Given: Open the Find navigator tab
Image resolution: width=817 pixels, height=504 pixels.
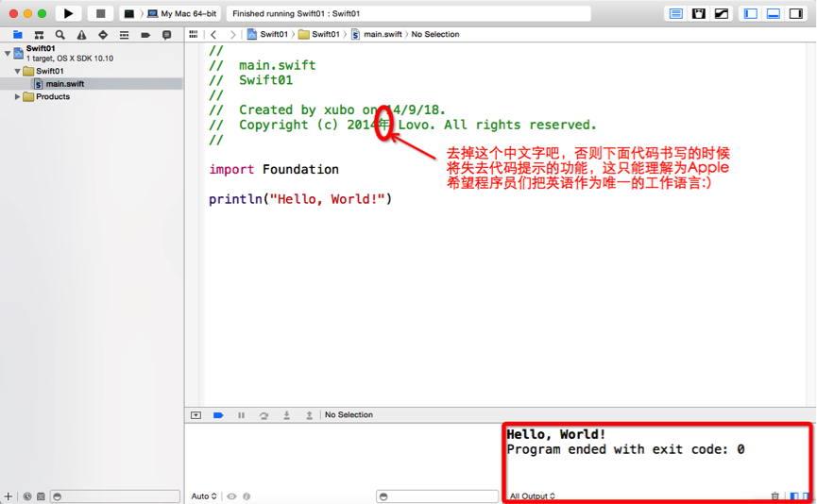Looking at the screenshot, I should click(60, 35).
